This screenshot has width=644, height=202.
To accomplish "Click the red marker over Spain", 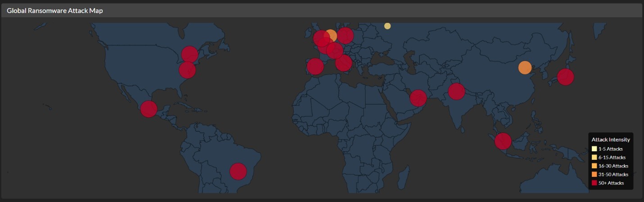I will [x=315, y=67].
